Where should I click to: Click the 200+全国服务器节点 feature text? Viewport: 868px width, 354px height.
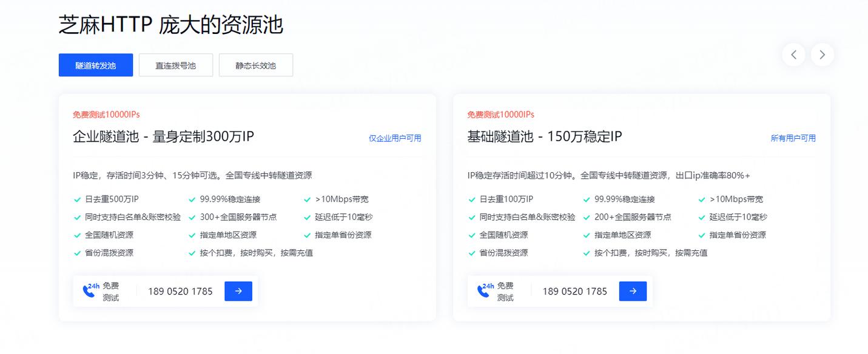point(633,217)
